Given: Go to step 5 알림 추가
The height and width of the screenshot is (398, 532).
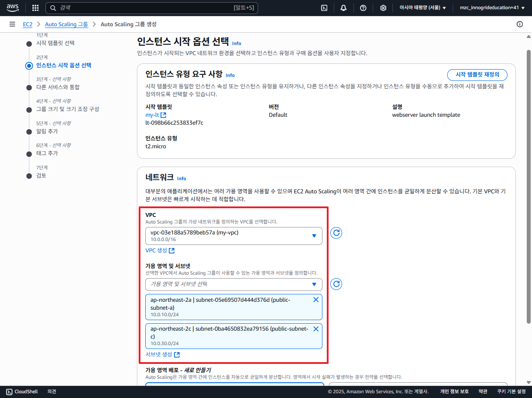Looking at the screenshot, I should tap(47, 131).
